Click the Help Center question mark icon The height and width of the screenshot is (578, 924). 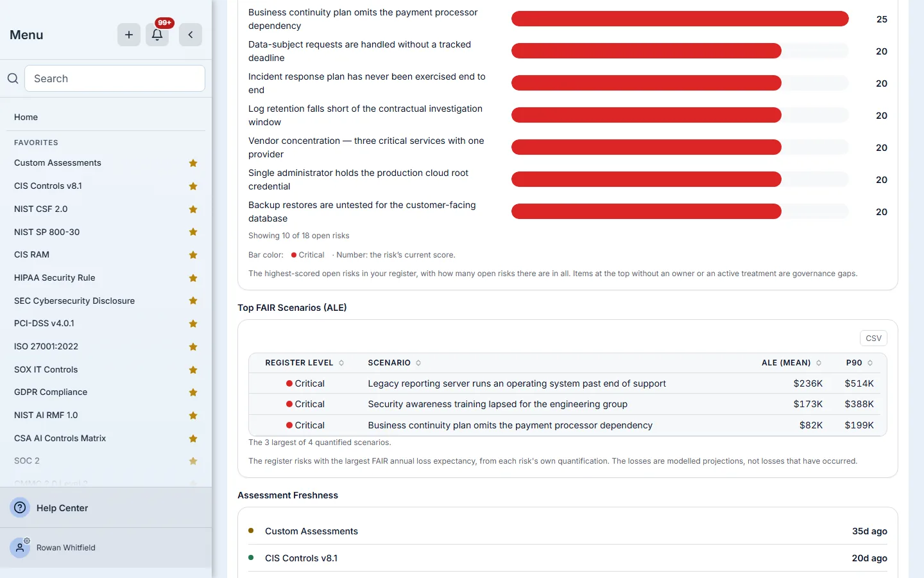click(x=21, y=508)
